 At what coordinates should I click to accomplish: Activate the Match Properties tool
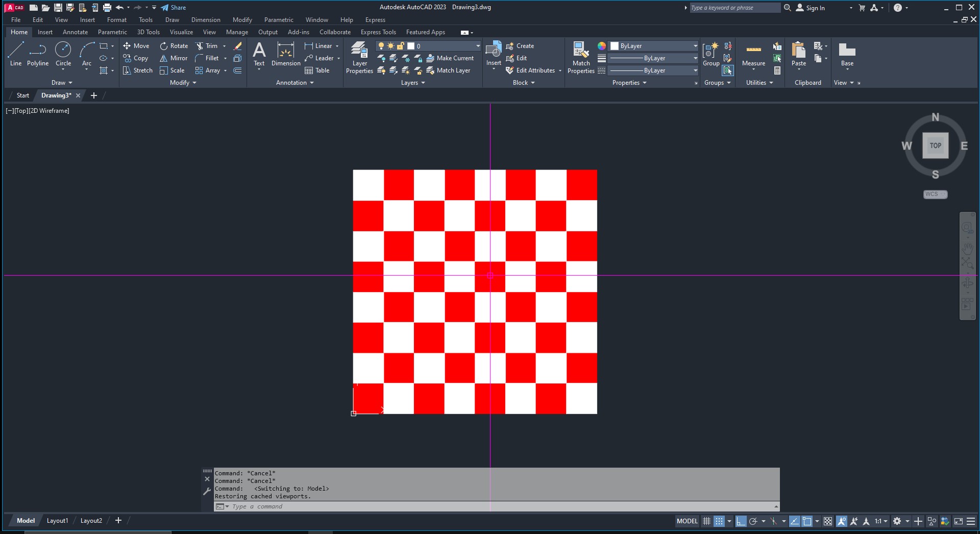point(581,57)
